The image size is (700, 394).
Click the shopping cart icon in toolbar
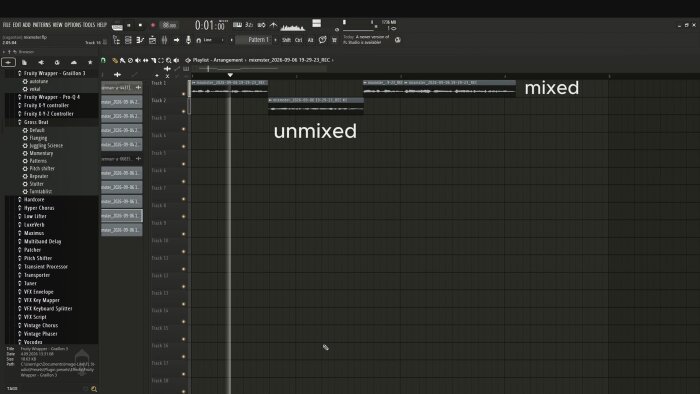coord(334,40)
